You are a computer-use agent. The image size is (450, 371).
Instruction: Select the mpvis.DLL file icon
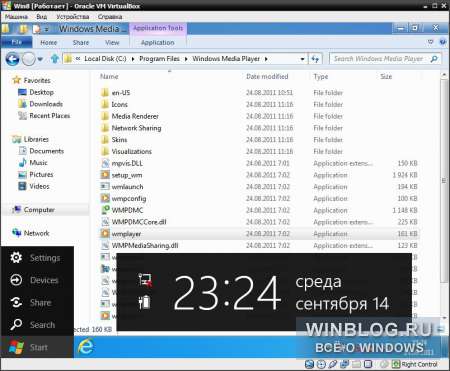(105, 163)
